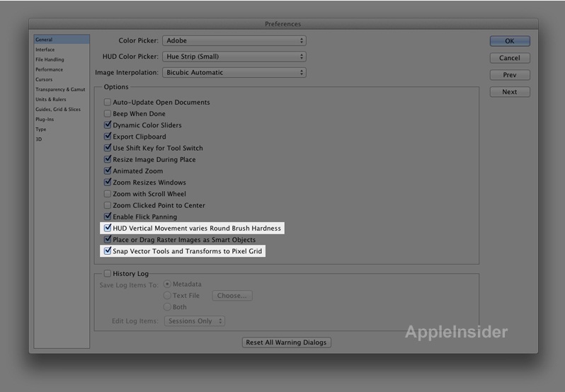Uncheck Animated Zoom
Screen dimensions: 565x392
108,171
